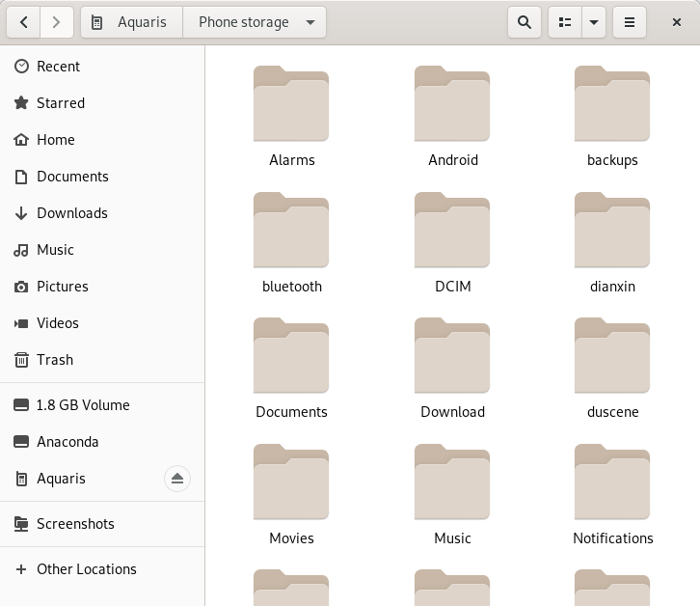This screenshot has height=606, width=700.
Task: Open the view options dropdown arrow
Action: point(593,22)
